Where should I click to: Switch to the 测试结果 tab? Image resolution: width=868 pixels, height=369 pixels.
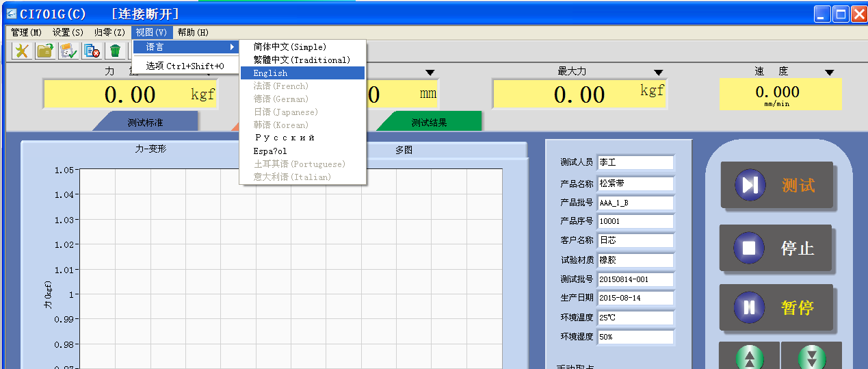(429, 123)
